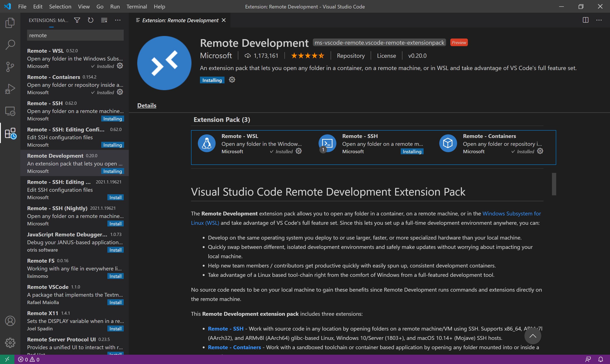610x364 pixels.
Task: Open the Search view in the activity bar
Action: 10,45
